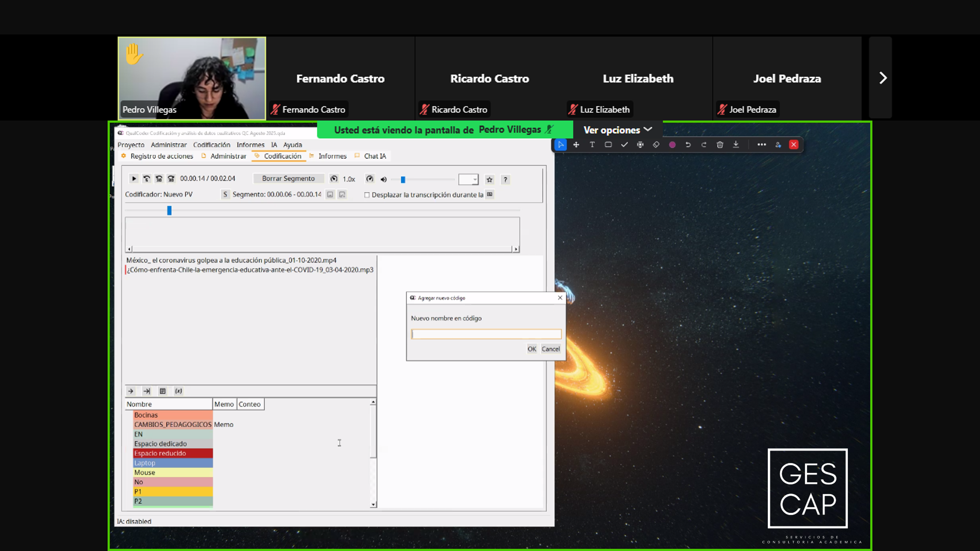Click the download/save annotation icon

pyautogui.click(x=736, y=145)
